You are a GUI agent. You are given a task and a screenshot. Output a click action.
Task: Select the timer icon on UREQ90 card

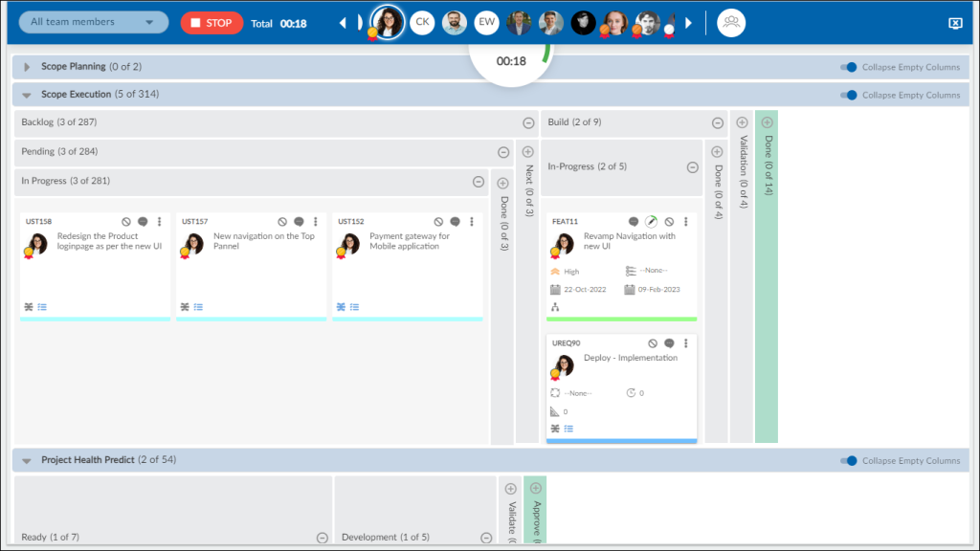point(631,392)
